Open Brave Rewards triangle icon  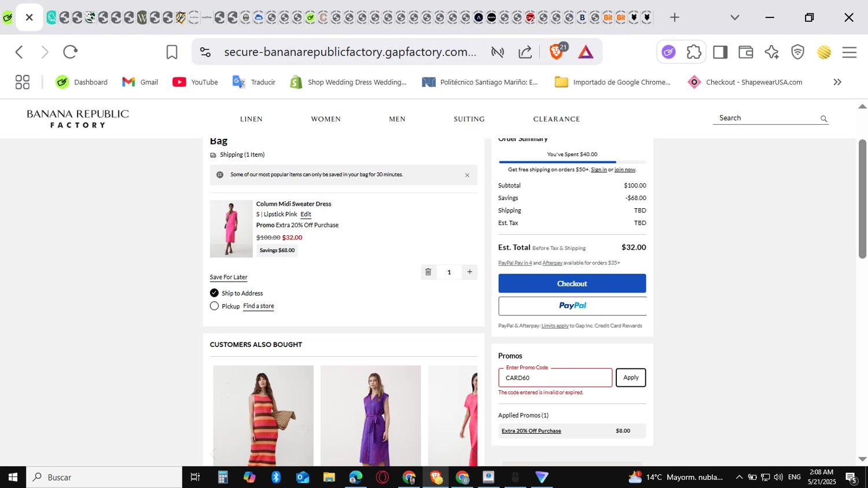[586, 52]
